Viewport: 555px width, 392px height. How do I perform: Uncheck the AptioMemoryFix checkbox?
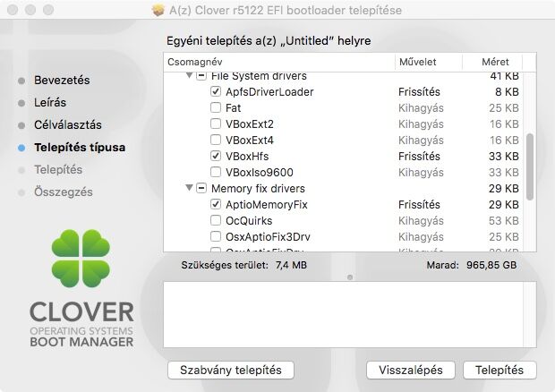216,204
